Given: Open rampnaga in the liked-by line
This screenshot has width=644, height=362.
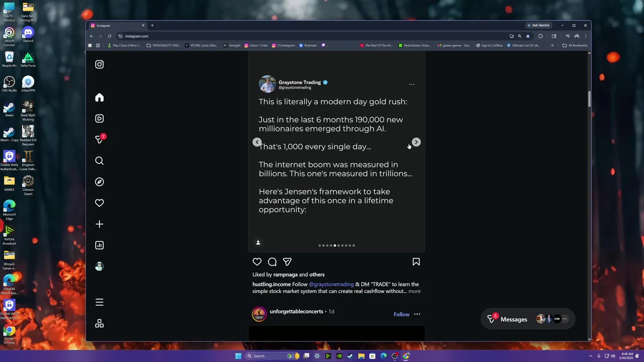Looking at the screenshot, I should [x=285, y=275].
